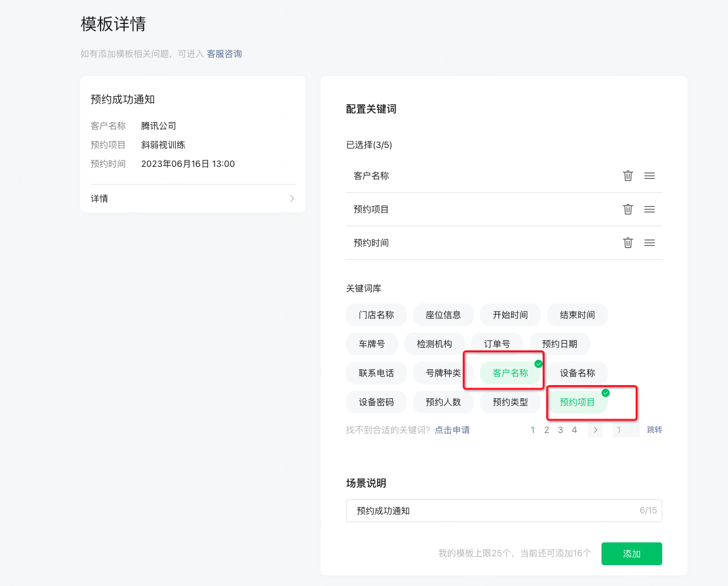Image resolution: width=728 pixels, height=586 pixels.
Task: Open keyword library page 2
Action: click(x=546, y=430)
